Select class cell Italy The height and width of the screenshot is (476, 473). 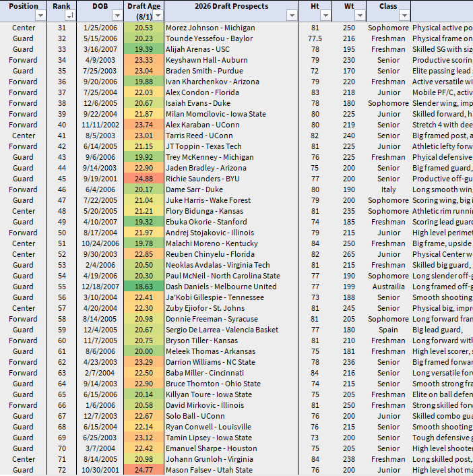388,189
